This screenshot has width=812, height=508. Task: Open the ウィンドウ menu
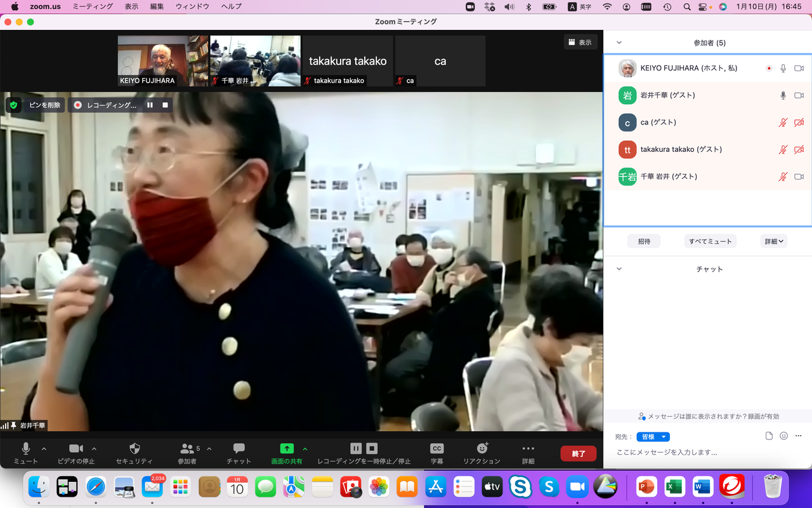click(192, 6)
